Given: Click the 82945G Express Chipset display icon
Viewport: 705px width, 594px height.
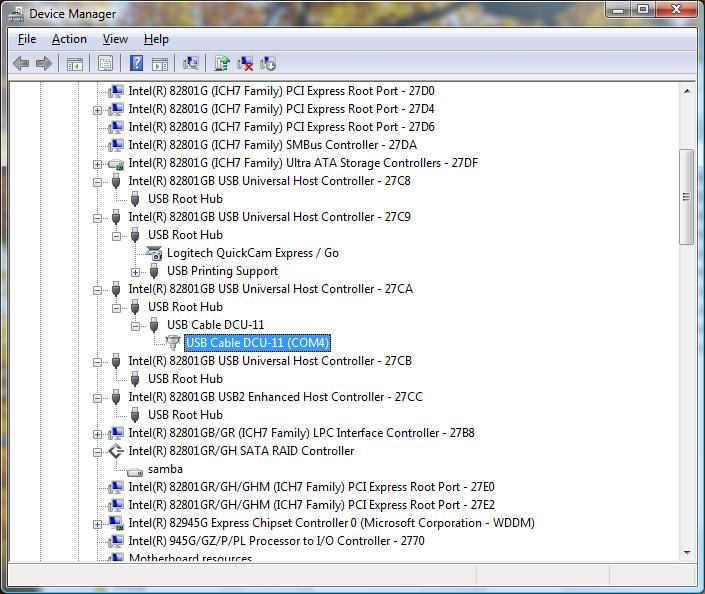Looking at the screenshot, I should point(116,523).
